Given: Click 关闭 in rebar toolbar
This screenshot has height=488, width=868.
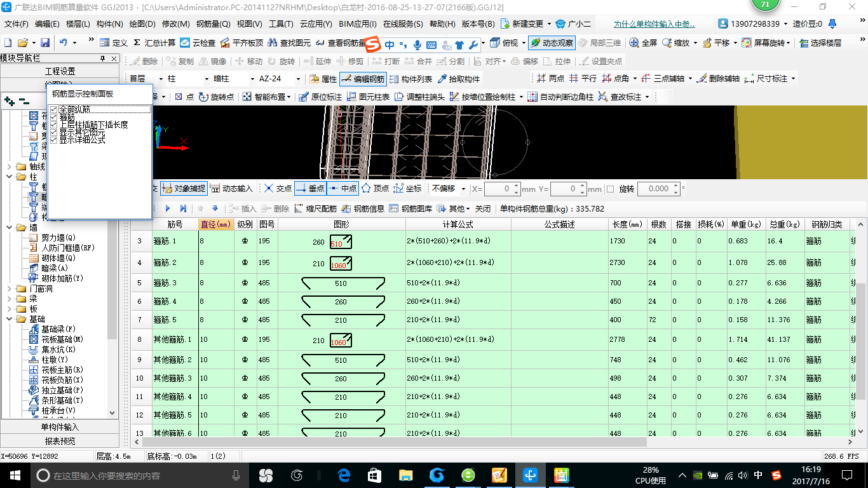Looking at the screenshot, I should pos(483,208).
